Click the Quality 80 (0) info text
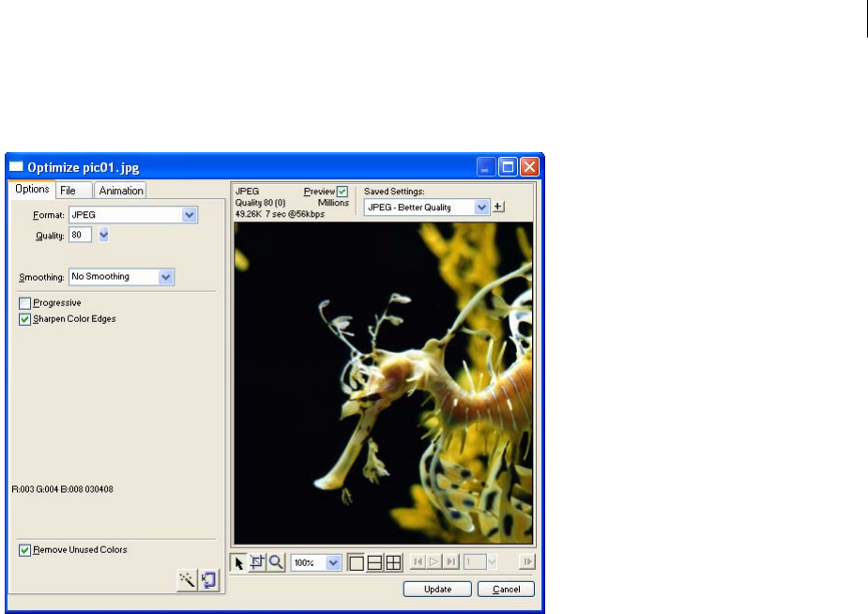The height and width of the screenshot is (614, 868). coord(260,203)
